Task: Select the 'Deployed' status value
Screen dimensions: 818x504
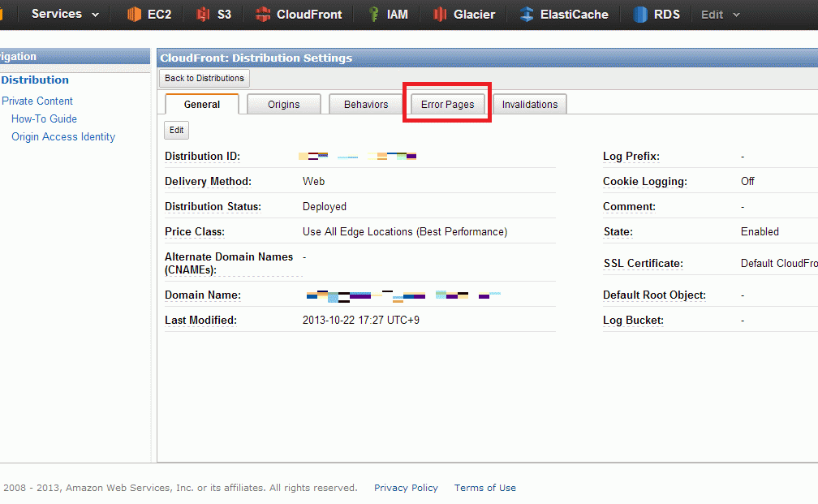Action: point(325,206)
